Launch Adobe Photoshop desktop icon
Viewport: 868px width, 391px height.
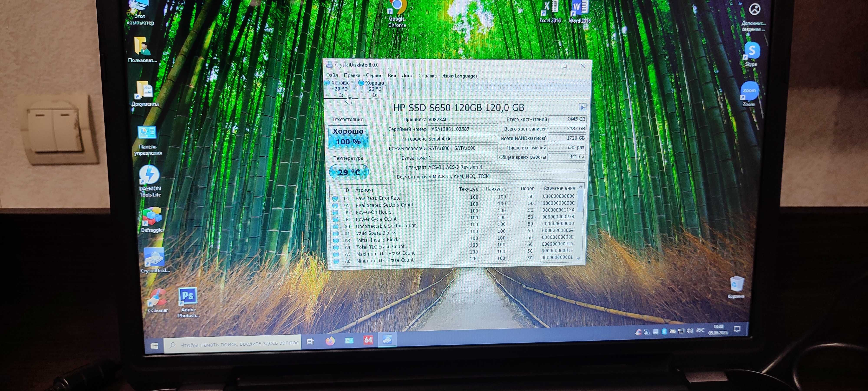coord(188,302)
